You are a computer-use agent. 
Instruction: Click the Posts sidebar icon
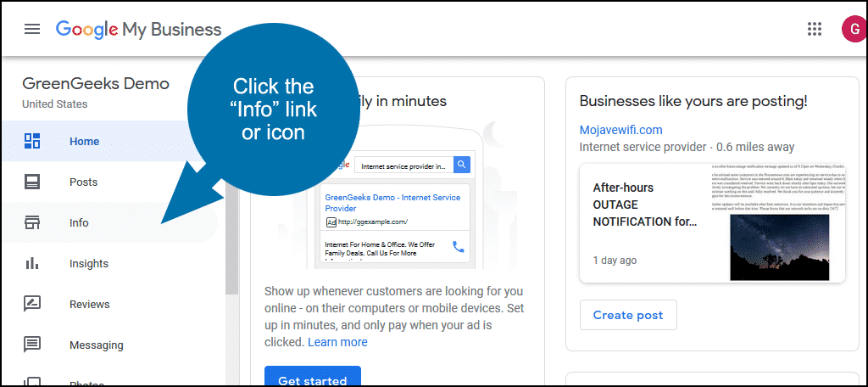32,182
